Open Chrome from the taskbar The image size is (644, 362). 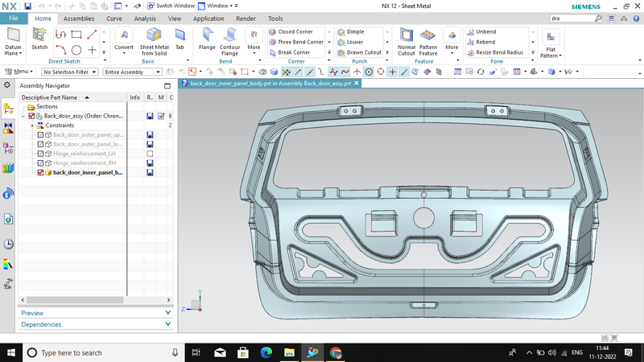pyautogui.click(x=336, y=352)
